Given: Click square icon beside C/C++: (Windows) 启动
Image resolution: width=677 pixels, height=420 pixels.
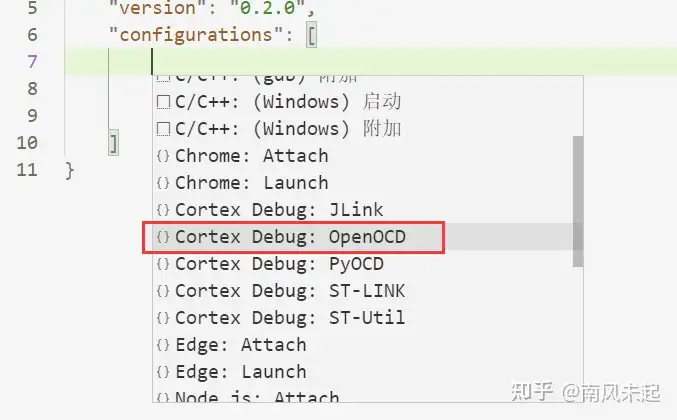Looking at the screenshot, I should (163, 102).
